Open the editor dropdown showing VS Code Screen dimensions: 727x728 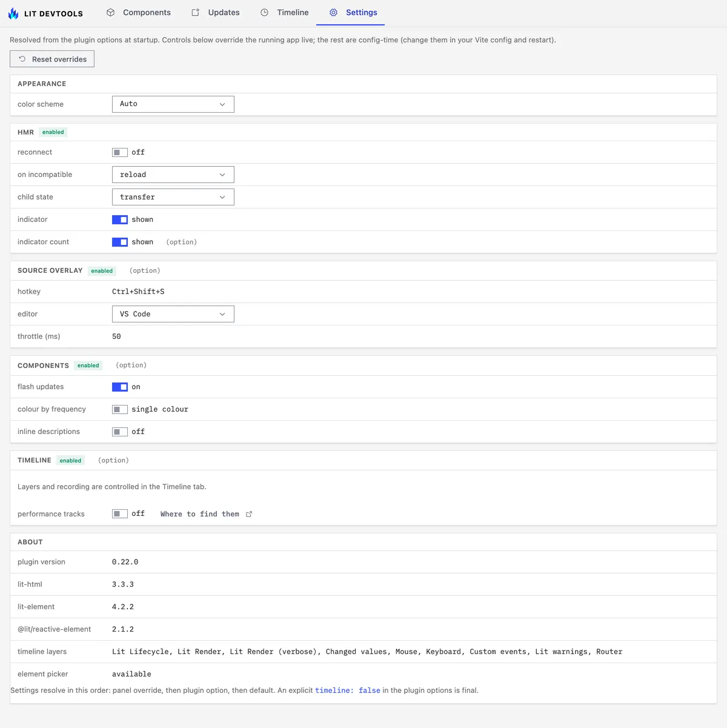[x=173, y=314]
